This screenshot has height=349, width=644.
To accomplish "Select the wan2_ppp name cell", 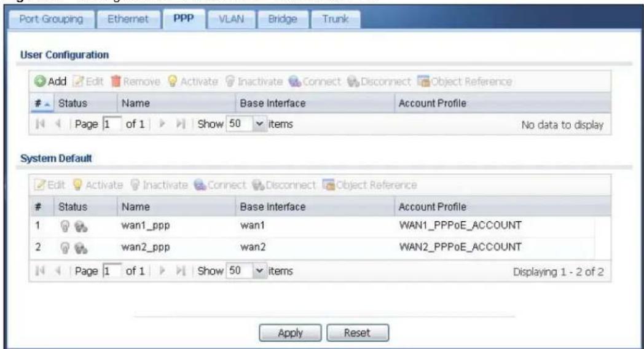I will click(146, 247).
